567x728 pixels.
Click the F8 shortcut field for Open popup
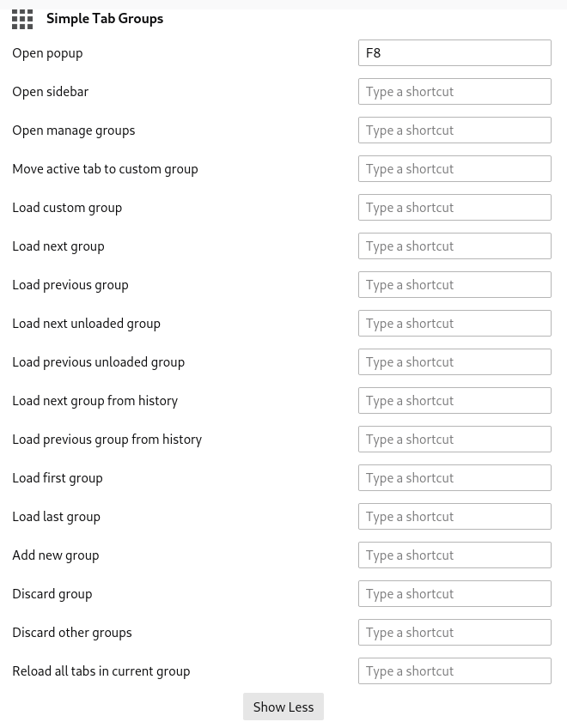[x=454, y=52]
